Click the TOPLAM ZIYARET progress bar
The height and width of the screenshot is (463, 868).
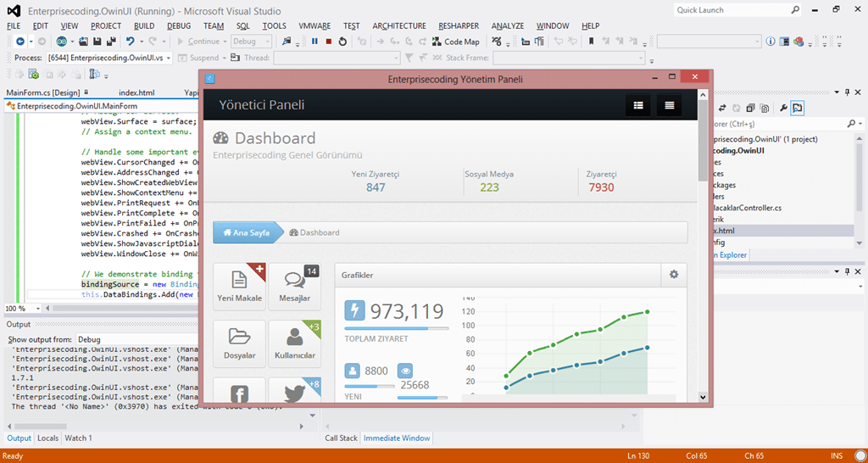[397, 328]
